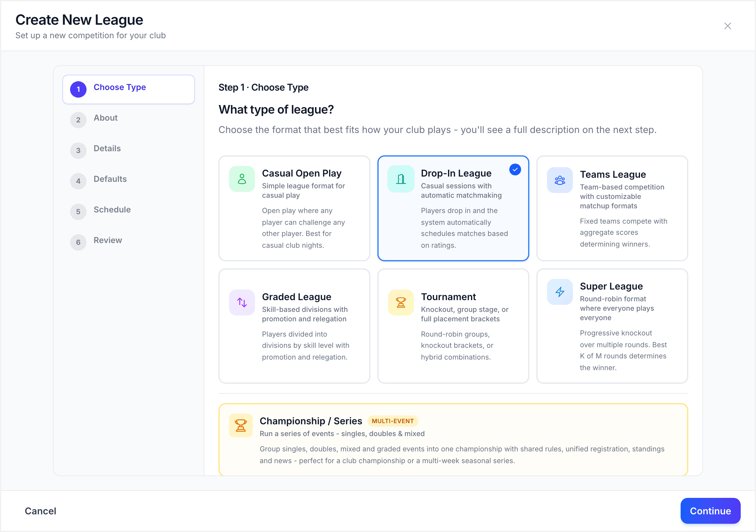Go to the Choose Type step
Viewport: 756px width, 532px height.
point(128,89)
